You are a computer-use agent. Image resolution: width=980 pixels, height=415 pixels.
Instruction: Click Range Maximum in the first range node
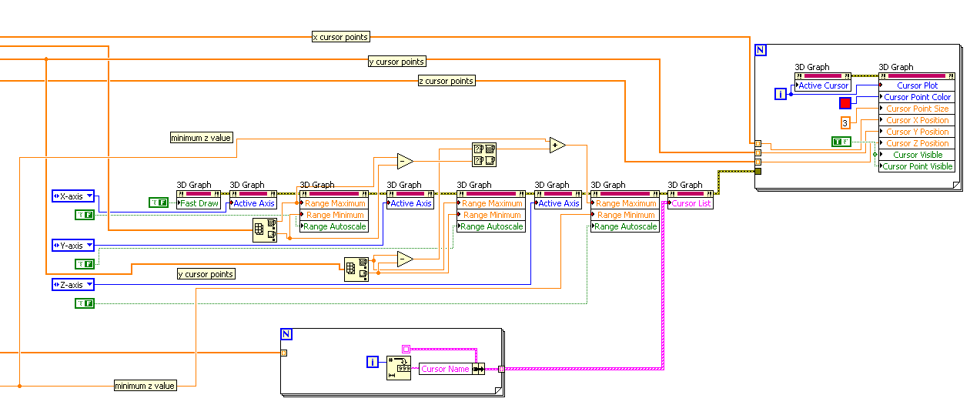(334, 203)
